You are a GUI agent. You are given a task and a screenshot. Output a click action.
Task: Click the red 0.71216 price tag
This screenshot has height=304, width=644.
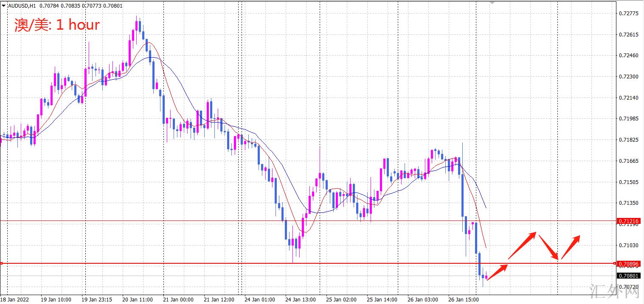[628, 221]
